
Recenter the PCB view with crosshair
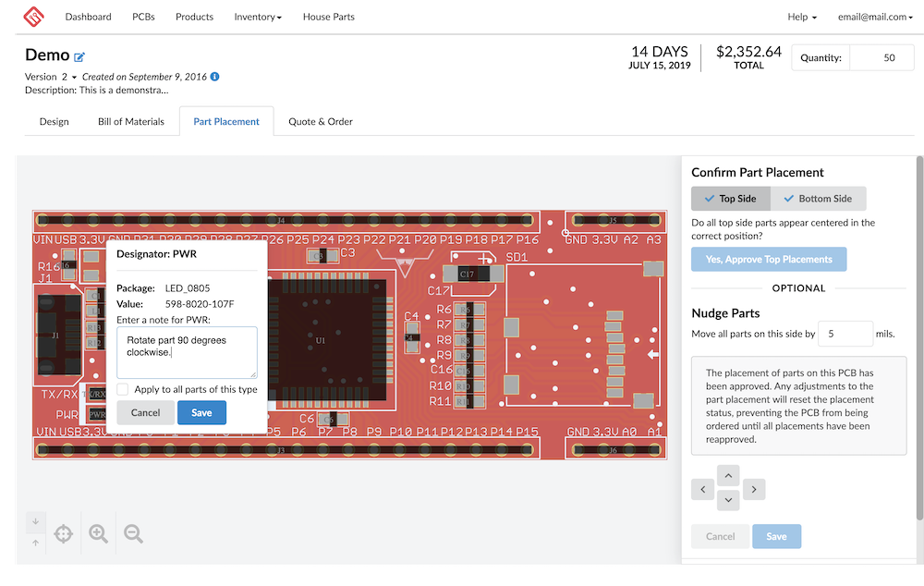point(63,533)
